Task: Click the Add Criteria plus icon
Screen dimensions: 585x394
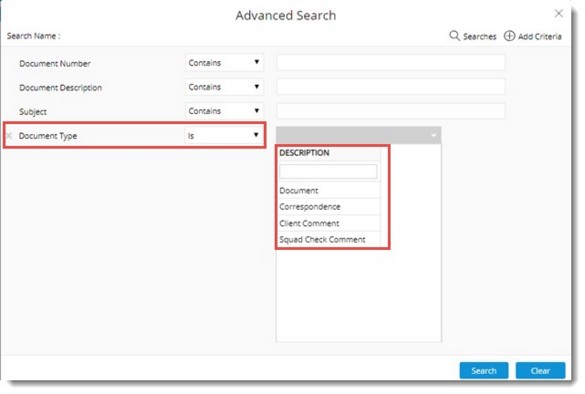Action: pos(509,36)
